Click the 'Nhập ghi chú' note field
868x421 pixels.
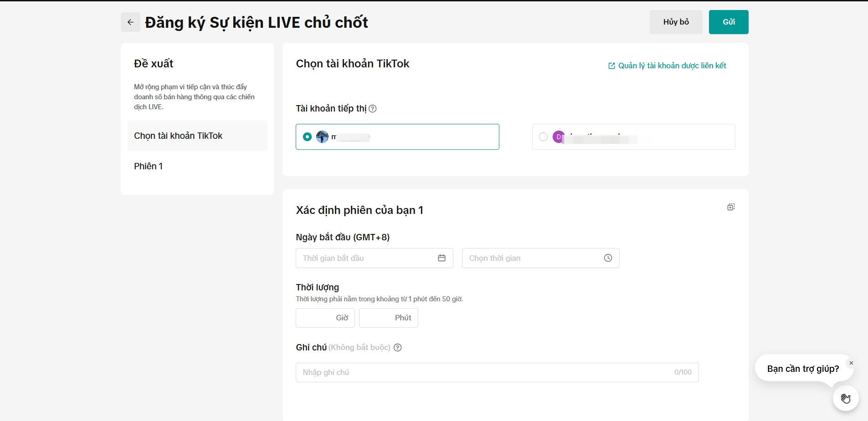point(483,372)
